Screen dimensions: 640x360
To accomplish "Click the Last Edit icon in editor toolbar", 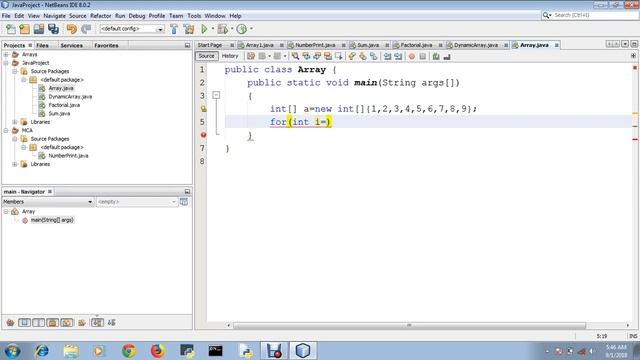I will [251, 56].
